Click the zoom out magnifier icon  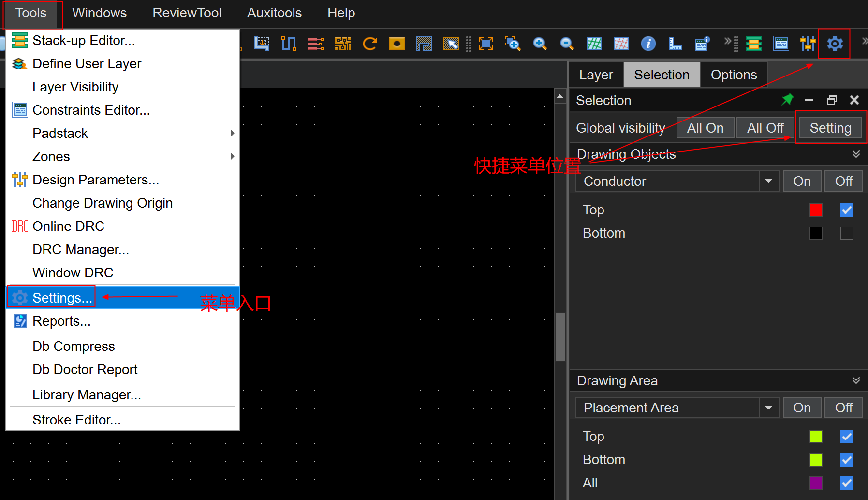[x=567, y=44]
